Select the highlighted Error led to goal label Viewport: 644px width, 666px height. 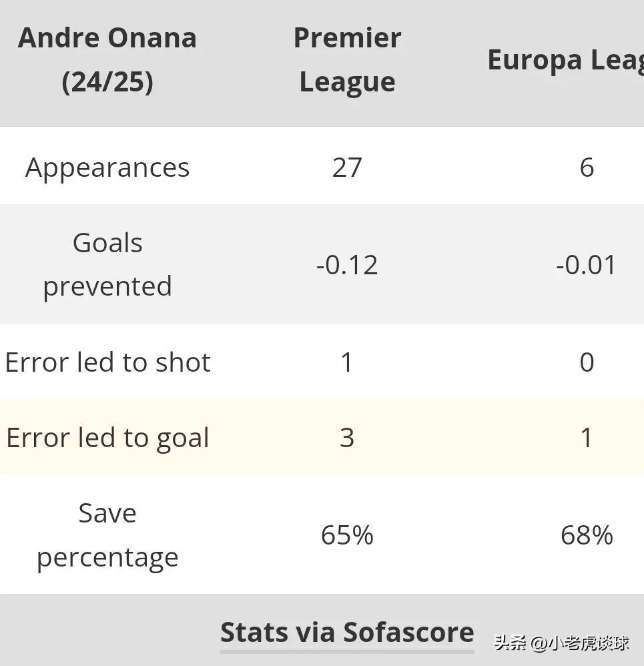tap(107, 438)
